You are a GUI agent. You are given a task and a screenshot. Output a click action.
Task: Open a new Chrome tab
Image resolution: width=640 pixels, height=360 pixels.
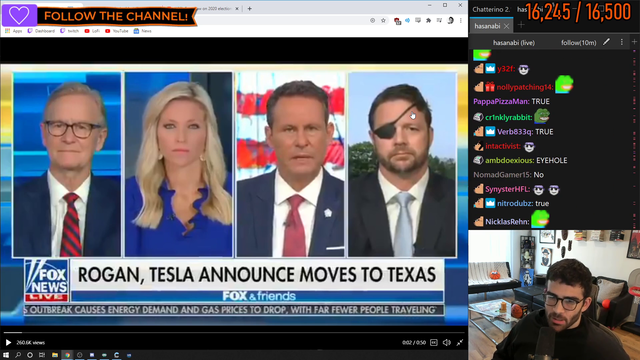[249, 8]
